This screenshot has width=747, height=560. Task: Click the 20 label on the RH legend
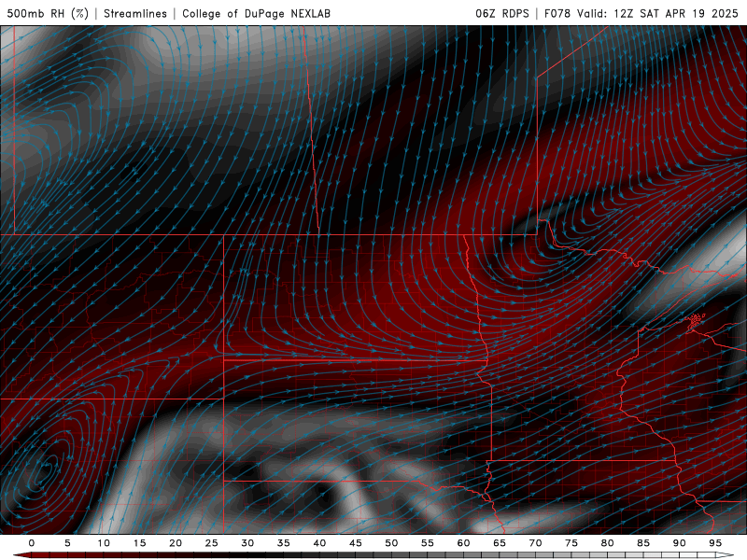176,543
